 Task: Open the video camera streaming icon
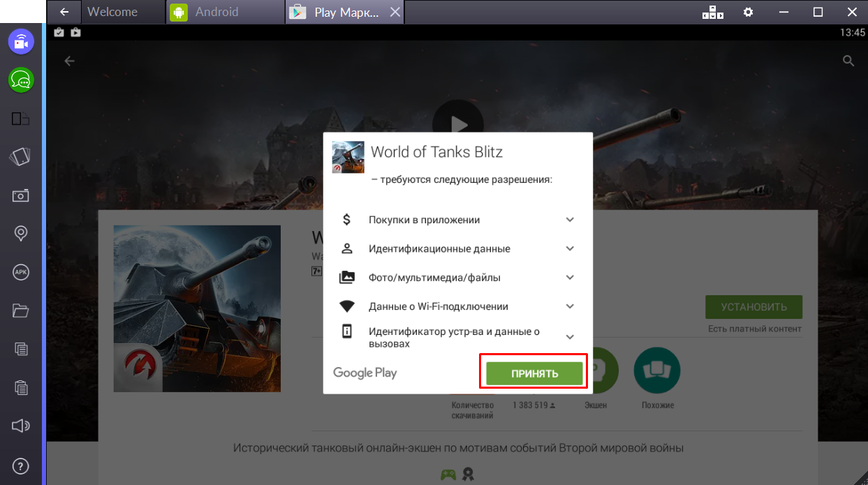coord(21,42)
